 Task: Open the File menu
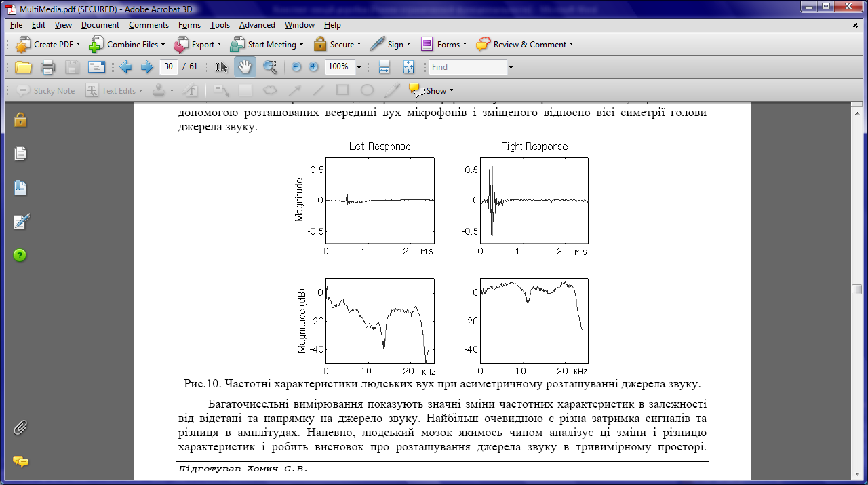(16, 25)
